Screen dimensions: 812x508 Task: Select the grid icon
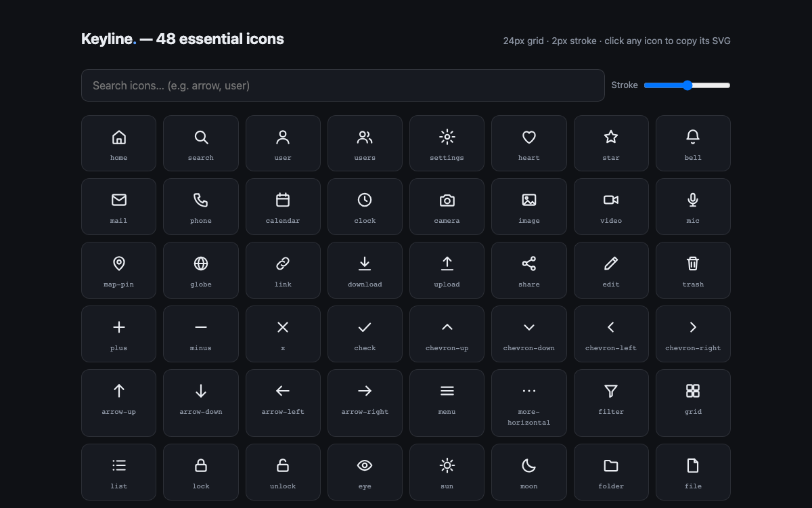coord(693,403)
